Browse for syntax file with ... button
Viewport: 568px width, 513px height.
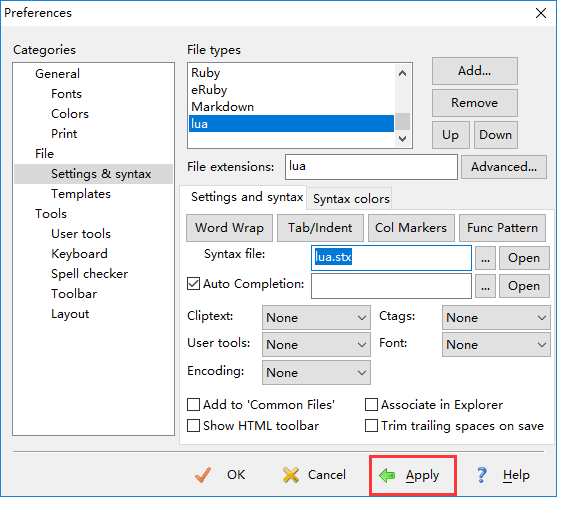click(485, 258)
